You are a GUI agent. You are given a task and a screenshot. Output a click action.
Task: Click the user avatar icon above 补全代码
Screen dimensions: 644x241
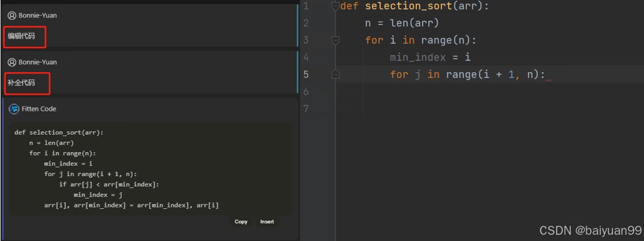(12, 62)
